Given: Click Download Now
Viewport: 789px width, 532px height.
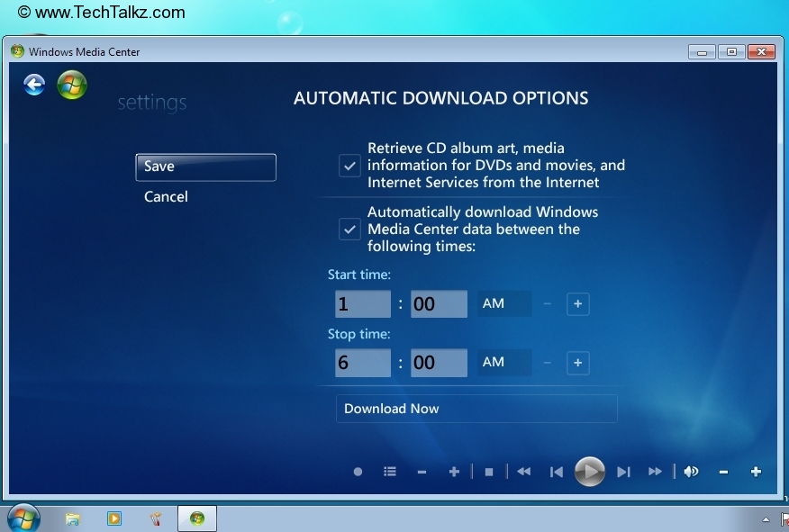Looking at the screenshot, I should [391, 408].
